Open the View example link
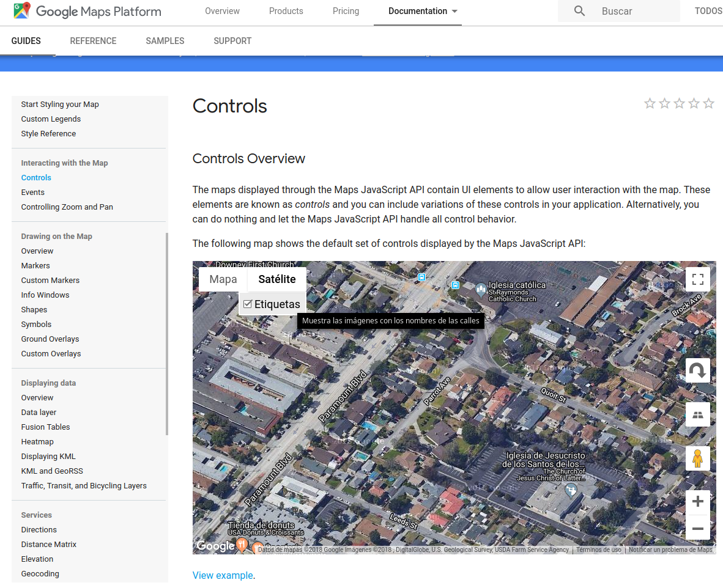 [223, 575]
